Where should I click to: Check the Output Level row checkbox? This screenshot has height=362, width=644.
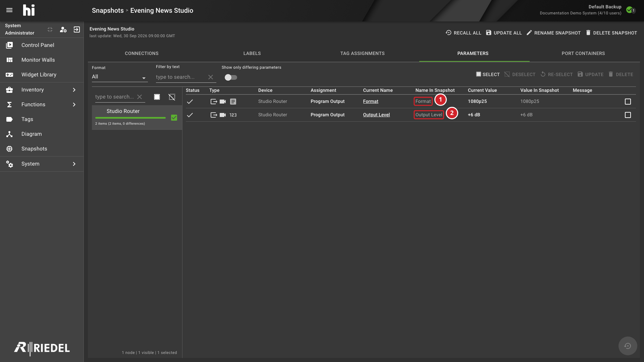pyautogui.click(x=628, y=115)
